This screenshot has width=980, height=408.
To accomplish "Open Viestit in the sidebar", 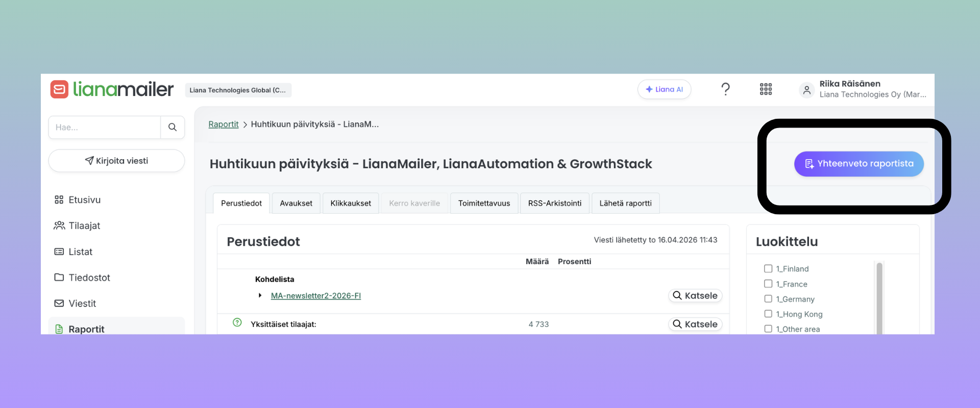I will [x=116, y=303].
